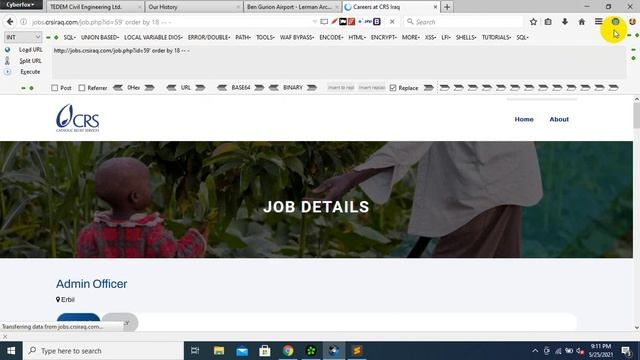640x360 pixels.
Task: Click the Load URL button
Action: tap(30, 49)
